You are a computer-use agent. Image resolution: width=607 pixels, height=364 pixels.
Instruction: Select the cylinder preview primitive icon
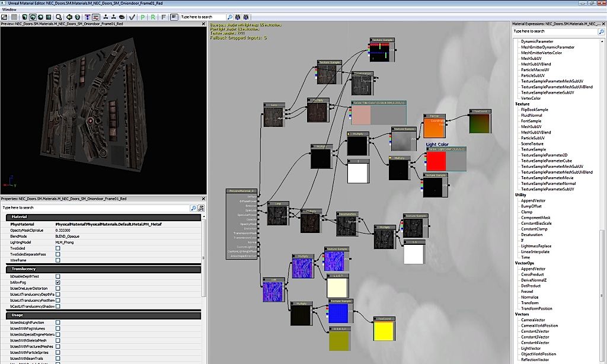pos(25,17)
